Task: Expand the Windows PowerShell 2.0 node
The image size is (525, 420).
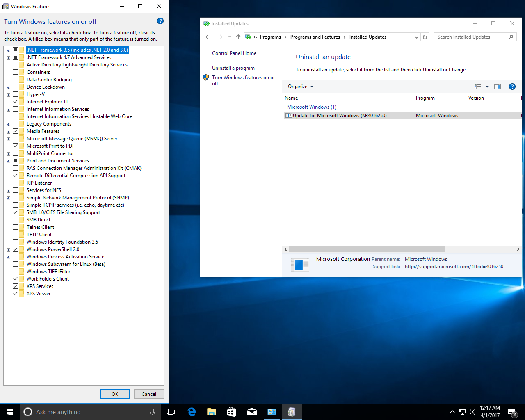Action: (x=8, y=250)
